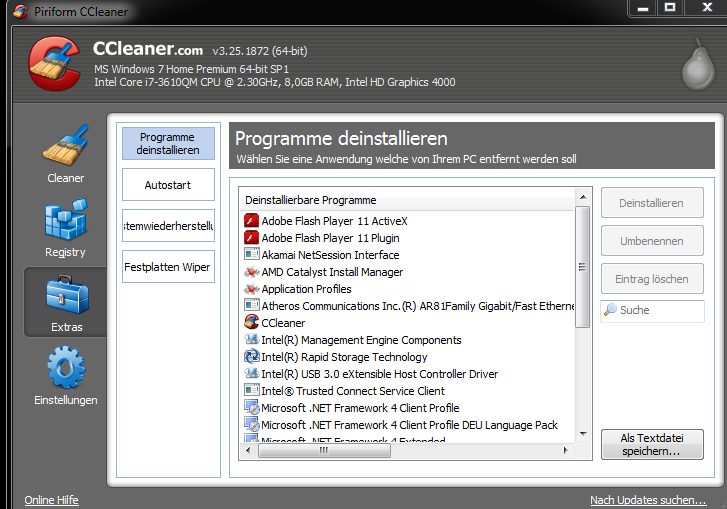
Task: Click the magnifier icon in Suche field
Action: (x=610, y=310)
